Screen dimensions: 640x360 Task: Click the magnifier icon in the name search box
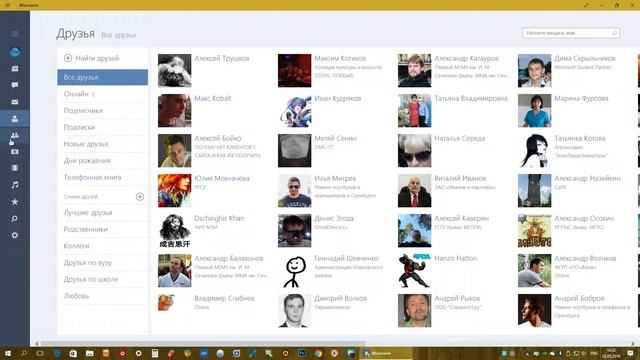[614, 33]
